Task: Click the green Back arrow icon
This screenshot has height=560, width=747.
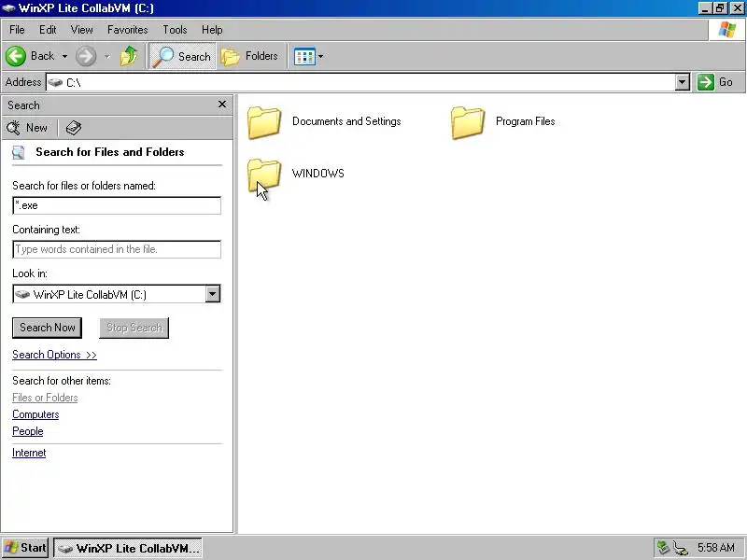Action: (x=16, y=56)
